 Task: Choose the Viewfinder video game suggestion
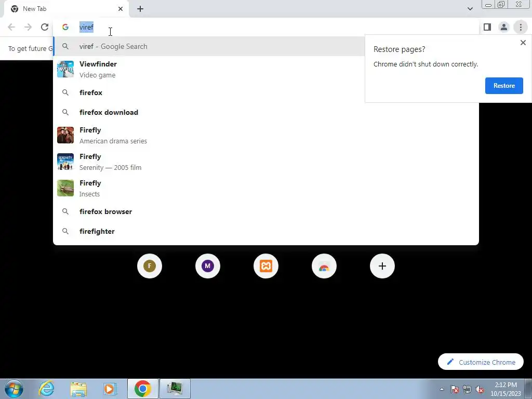tap(209, 69)
